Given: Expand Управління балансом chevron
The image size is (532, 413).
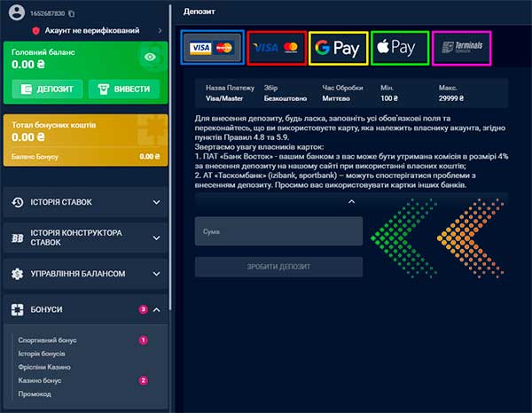Looking at the screenshot, I should [x=156, y=274].
